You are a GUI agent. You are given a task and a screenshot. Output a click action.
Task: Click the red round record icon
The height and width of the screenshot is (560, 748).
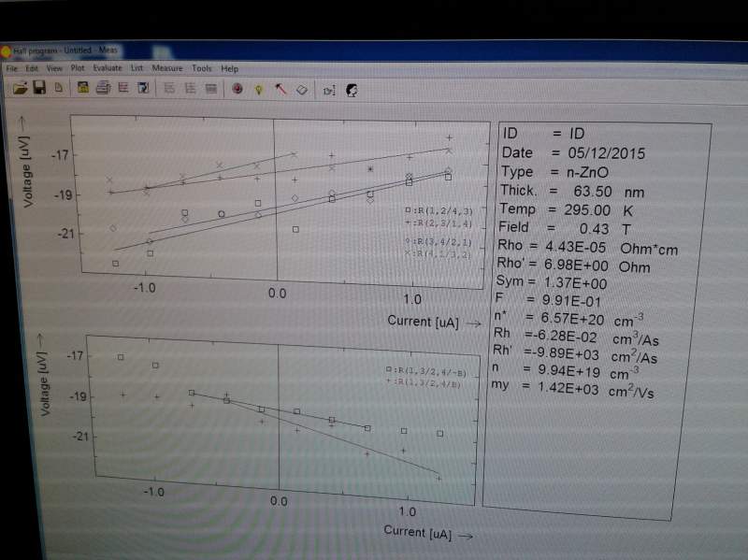click(x=237, y=89)
